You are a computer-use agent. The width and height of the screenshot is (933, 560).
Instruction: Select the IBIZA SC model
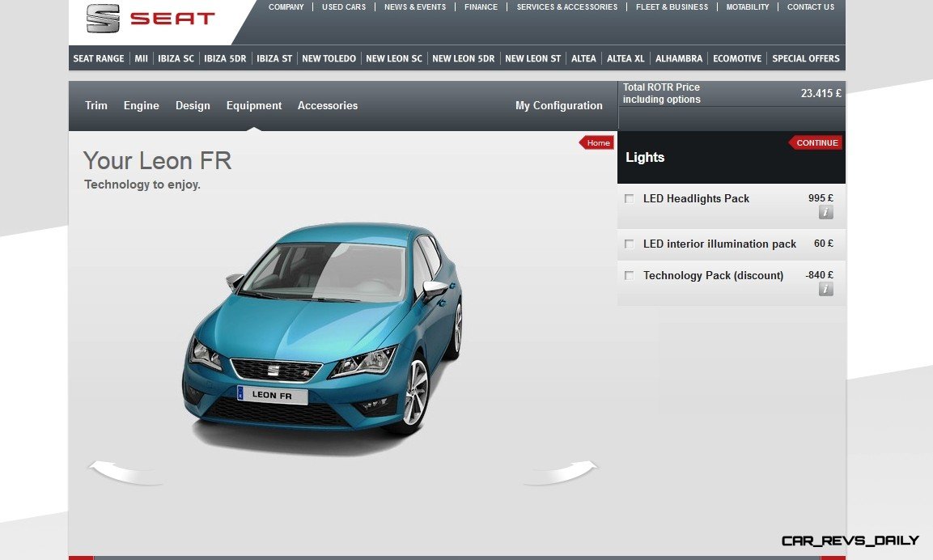point(176,58)
